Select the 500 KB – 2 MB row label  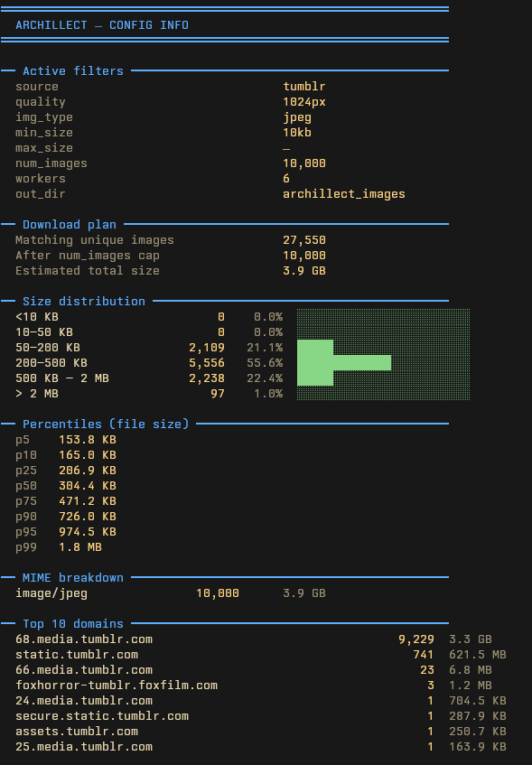pyautogui.click(x=62, y=378)
